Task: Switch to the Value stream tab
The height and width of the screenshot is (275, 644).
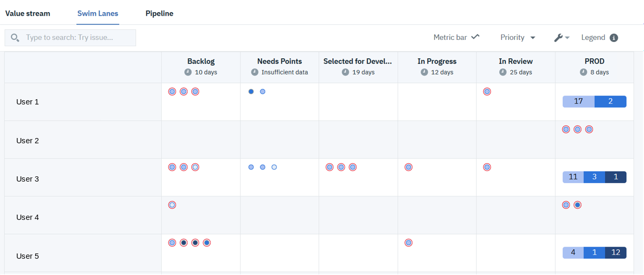Action: click(x=28, y=14)
